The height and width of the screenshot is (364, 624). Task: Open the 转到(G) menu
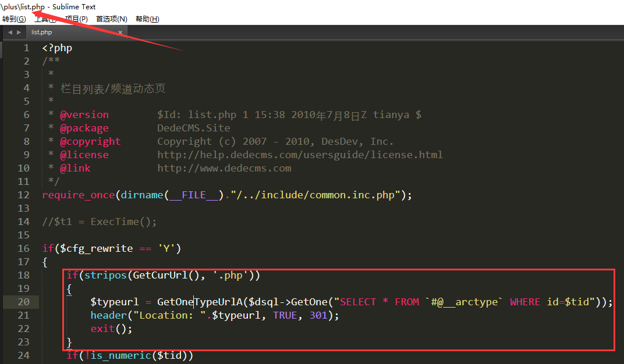tap(14, 19)
